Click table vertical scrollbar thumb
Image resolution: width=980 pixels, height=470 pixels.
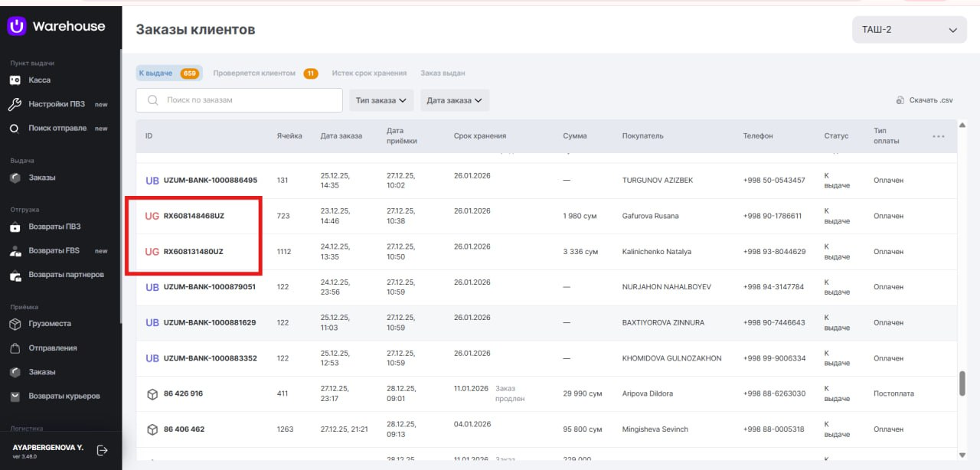962,384
